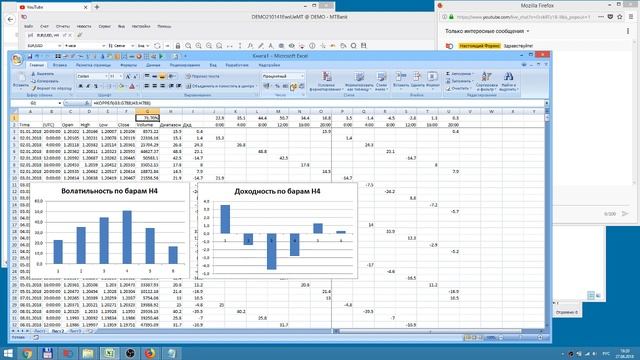Click Cut command in clipboard group

click(x=42, y=74)
